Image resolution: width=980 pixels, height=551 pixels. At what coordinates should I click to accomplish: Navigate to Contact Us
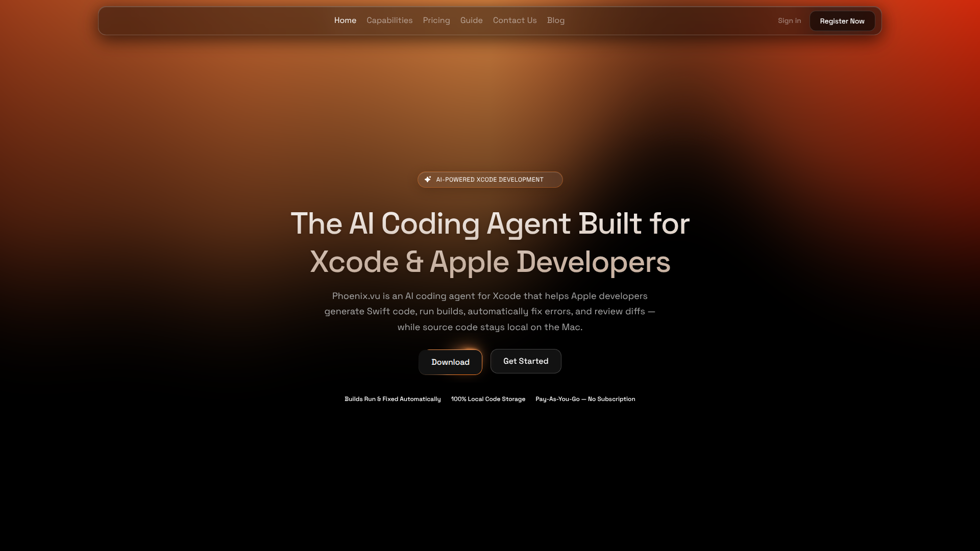point(514,20)
